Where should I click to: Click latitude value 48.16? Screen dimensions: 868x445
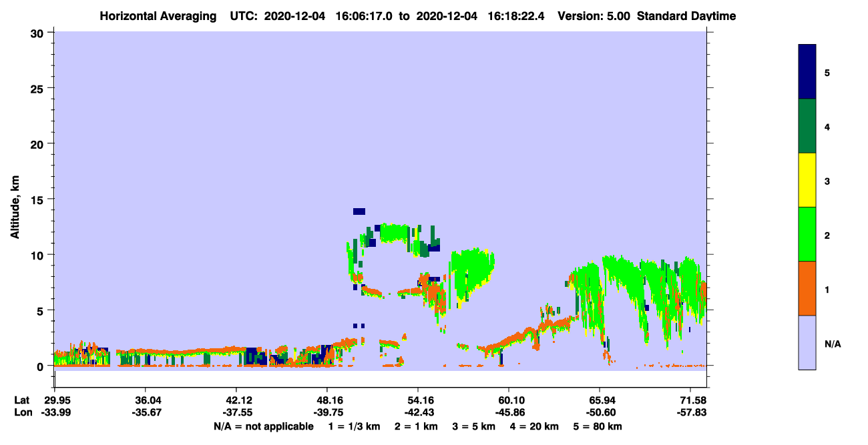327,400
